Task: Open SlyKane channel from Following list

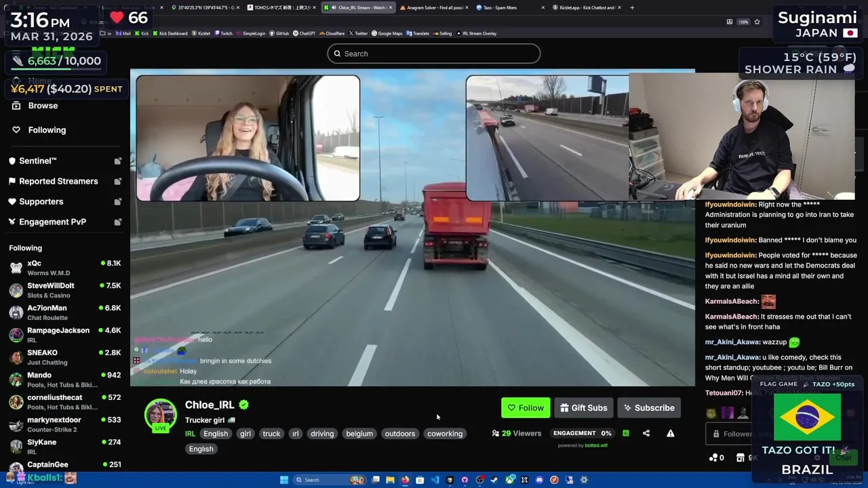Action: [x=64, y=446]
